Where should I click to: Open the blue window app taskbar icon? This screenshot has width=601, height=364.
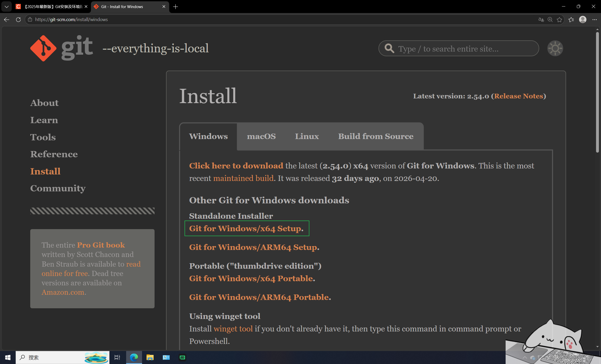click(166, 357)
